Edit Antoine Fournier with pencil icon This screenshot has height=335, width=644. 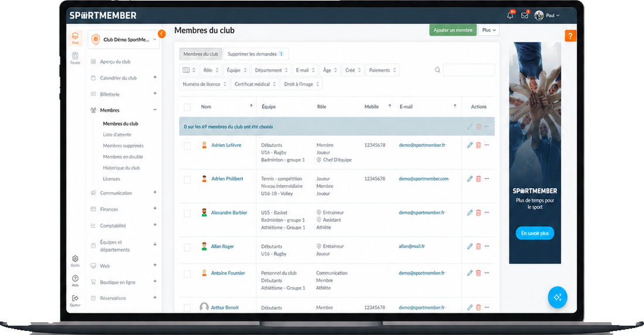tap(470, 273)
